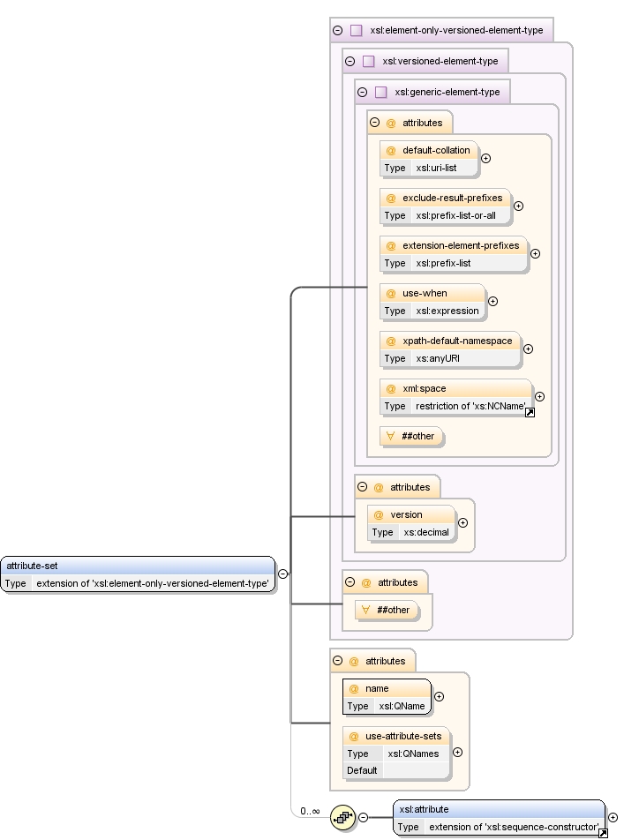624x840 pixels.
Task: Click type value xsl:QNames
Action: click(413, 754)
